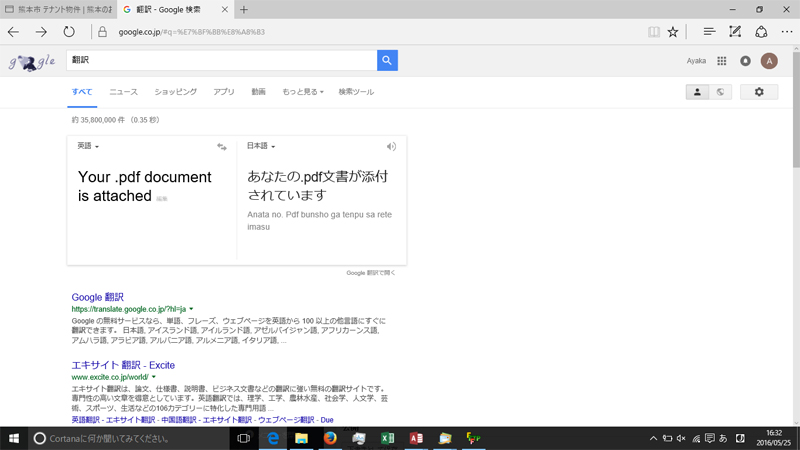Open the Google 翻訳 result link

point(97,297)
